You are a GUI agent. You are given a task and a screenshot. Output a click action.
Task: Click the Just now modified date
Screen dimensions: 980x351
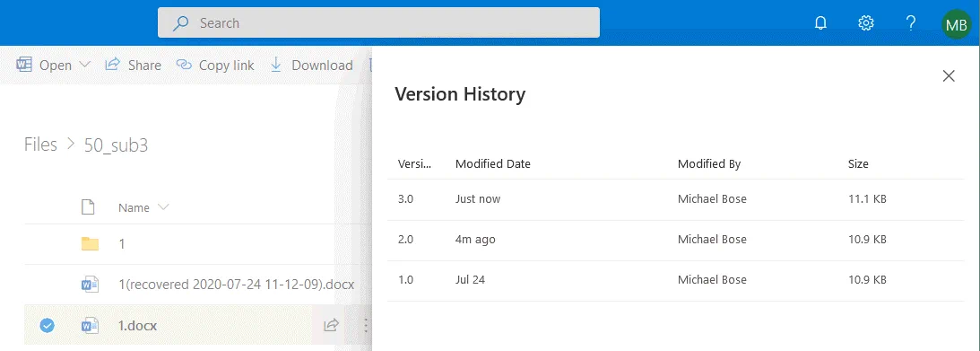pos(478,199)
